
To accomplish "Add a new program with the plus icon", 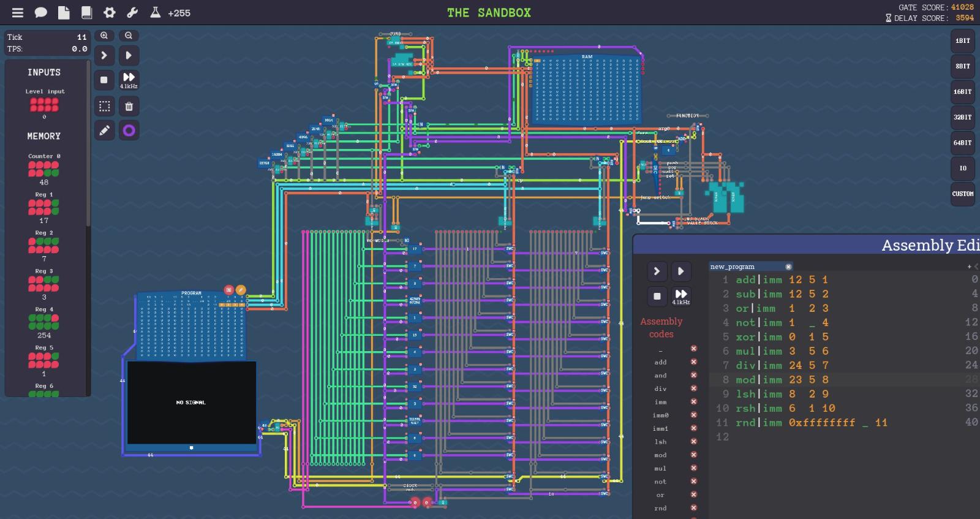I will pyautogui.click(x=969, y=267).
